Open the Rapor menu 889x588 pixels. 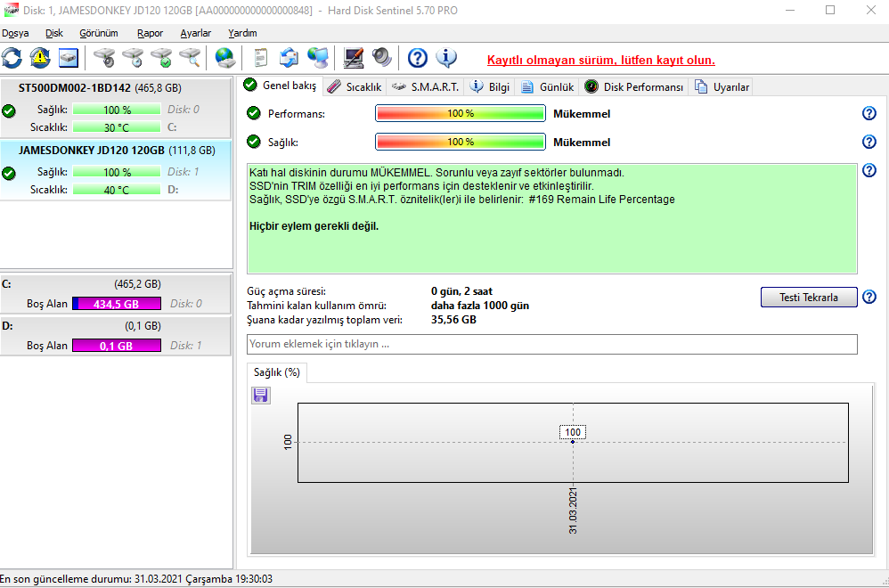[x=150, y=34]
